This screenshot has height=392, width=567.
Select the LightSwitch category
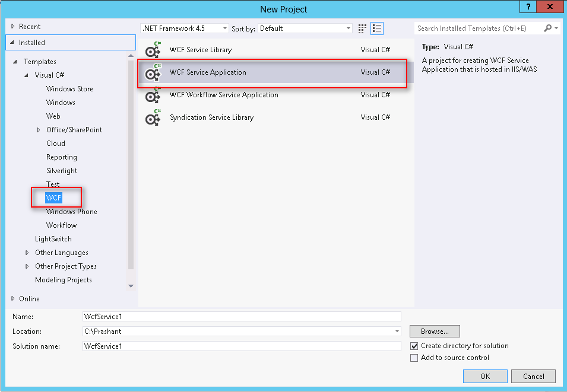[x=53, y=239]
